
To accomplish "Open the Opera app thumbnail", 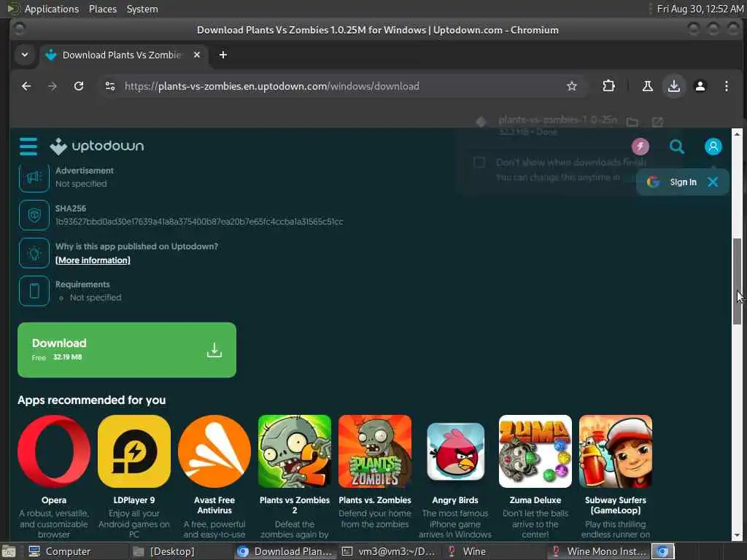I will coord(54,451).
